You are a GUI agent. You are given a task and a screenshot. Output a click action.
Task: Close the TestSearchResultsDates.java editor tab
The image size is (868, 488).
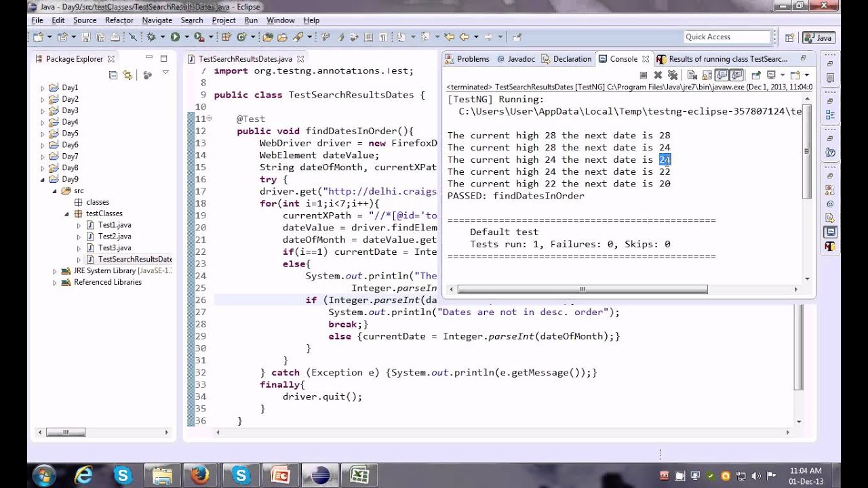pyautogui.click(x=300, y=60)
